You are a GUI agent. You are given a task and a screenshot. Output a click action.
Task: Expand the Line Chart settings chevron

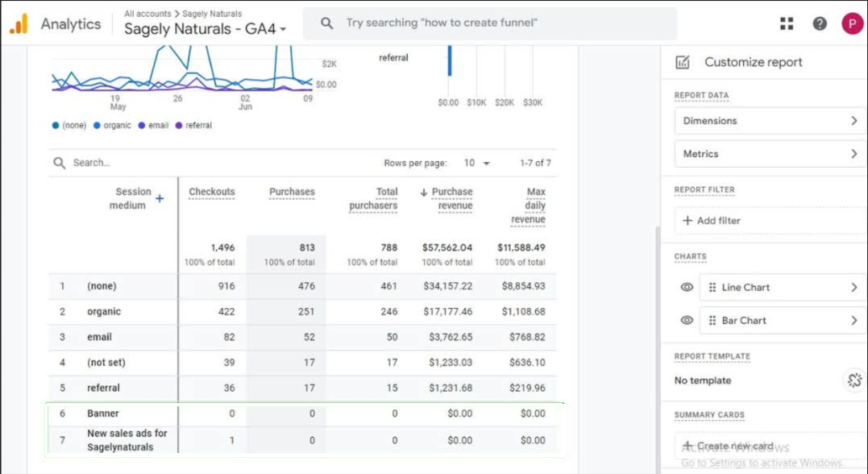[x=853, y=288]
